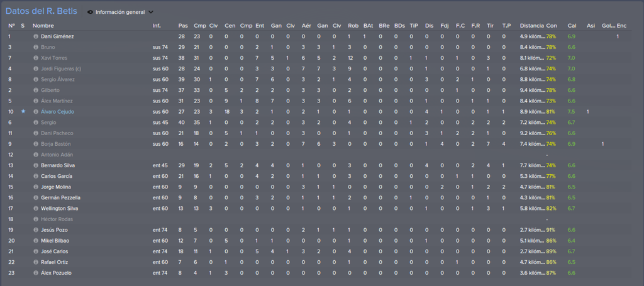Viewport: 644px width, 286px height.
Task: Open the Información general view selector
Action: (120, 13)
